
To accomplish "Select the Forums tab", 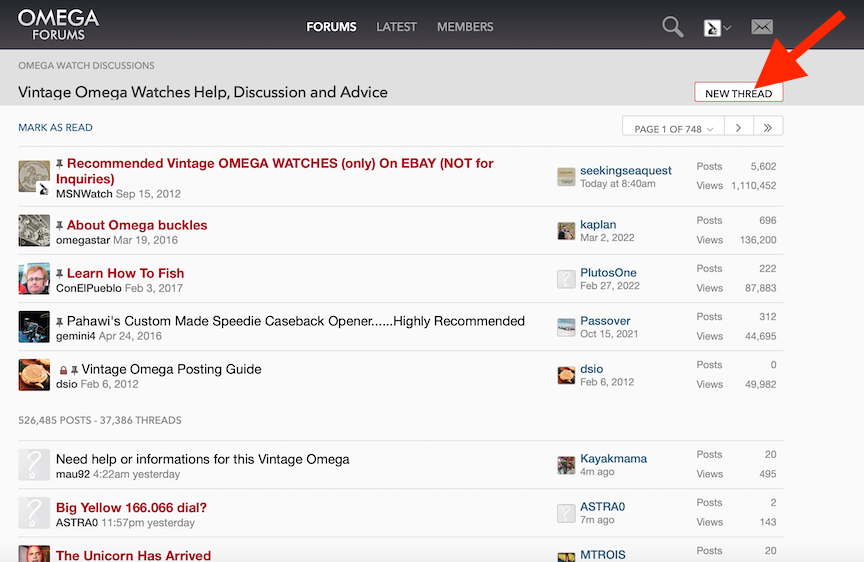I will coord(331,27).
